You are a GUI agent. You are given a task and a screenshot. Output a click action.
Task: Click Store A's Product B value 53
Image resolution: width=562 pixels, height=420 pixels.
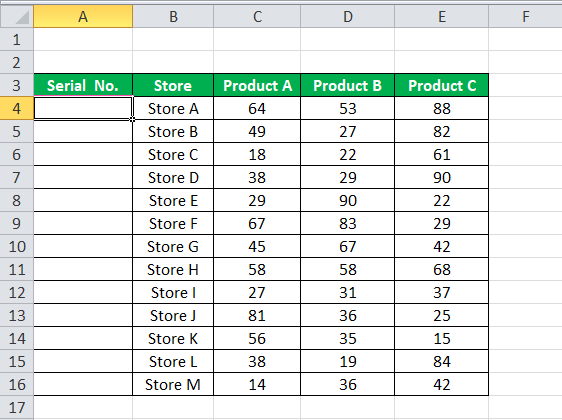(x=348, y=108)
